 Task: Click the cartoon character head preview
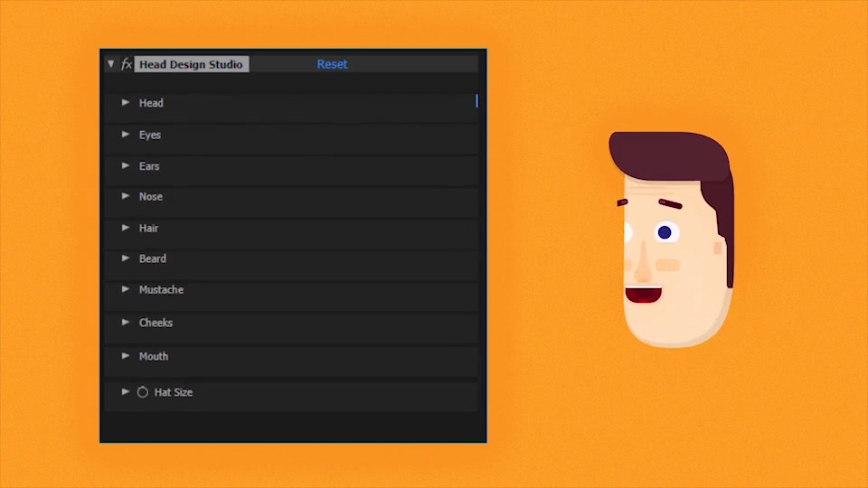(673, 239)
